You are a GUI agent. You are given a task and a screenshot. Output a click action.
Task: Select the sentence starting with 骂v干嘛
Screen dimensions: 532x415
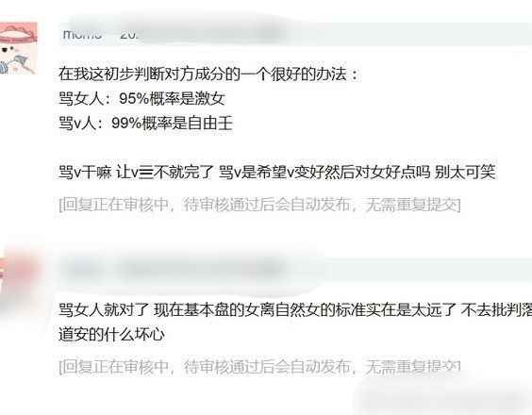(277, 173)
